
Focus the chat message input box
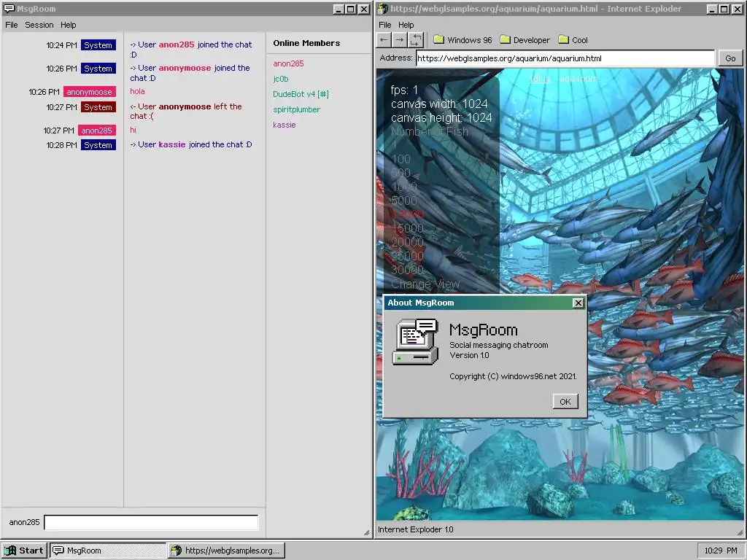(x=151, y=522)
